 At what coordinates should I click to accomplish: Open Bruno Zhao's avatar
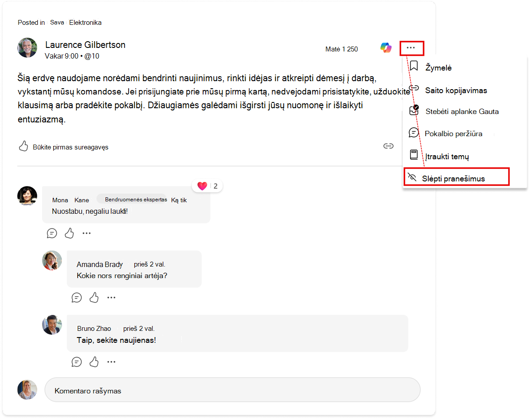[52, 325]
